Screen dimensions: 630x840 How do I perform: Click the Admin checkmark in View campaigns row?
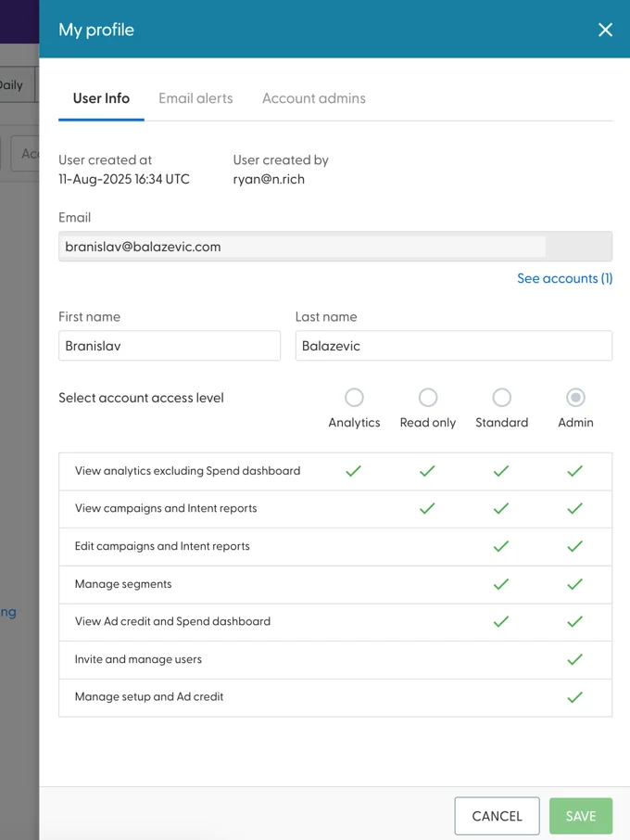(x=574, y=508)
